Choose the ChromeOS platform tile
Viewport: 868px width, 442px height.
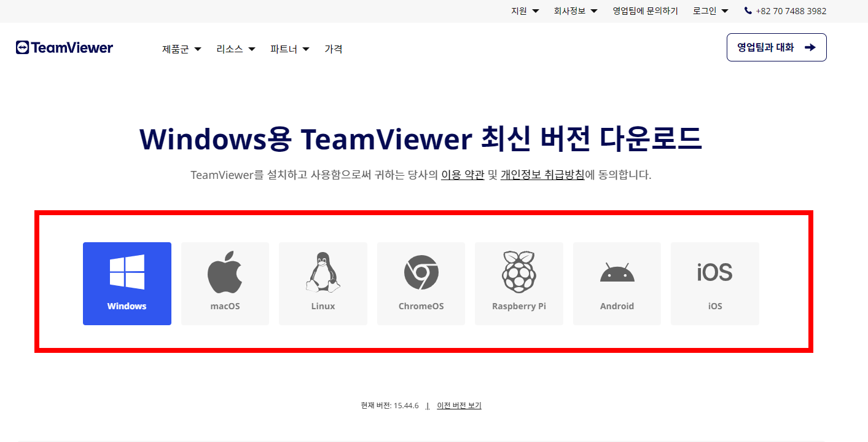coord(421,283)
